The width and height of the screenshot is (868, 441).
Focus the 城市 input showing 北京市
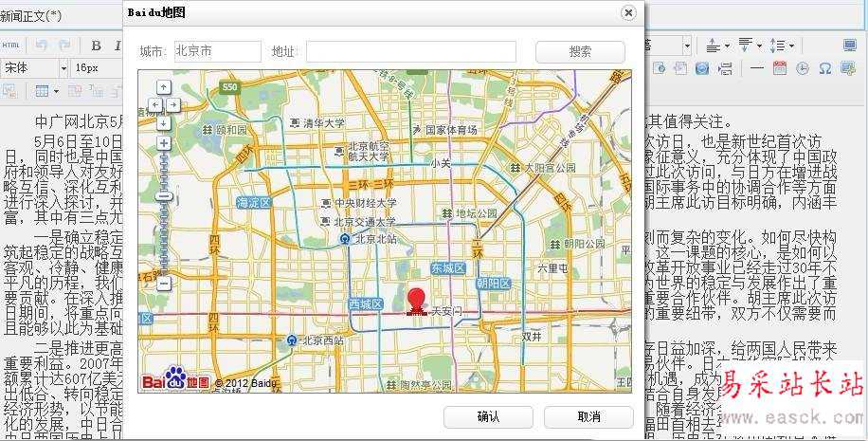tap(218, 51)
